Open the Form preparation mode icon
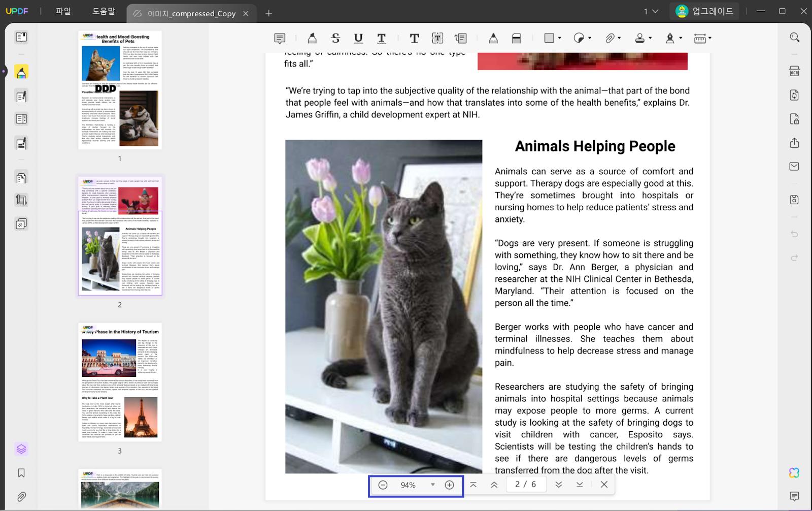This screenshot has height=511, width=812. coord(21,119)
